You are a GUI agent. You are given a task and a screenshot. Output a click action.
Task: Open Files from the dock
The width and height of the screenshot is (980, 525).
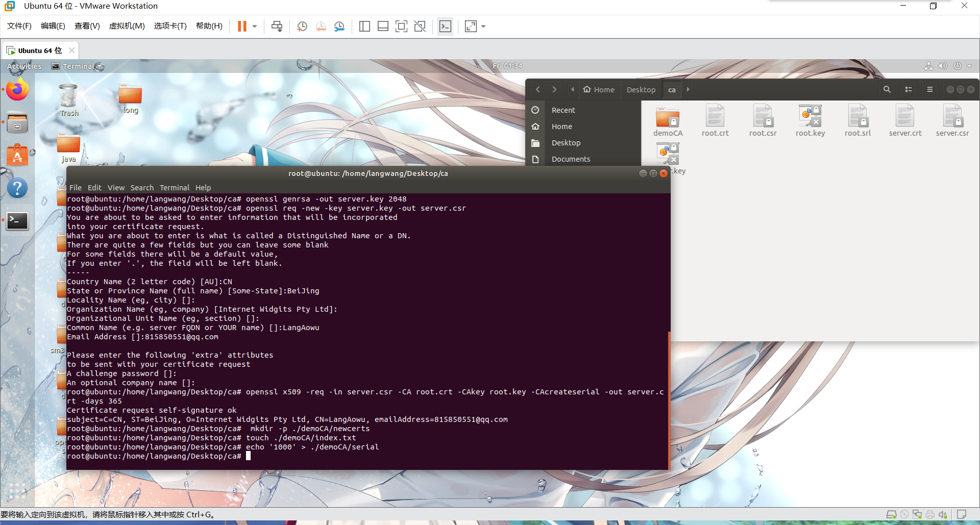(17, 123)
